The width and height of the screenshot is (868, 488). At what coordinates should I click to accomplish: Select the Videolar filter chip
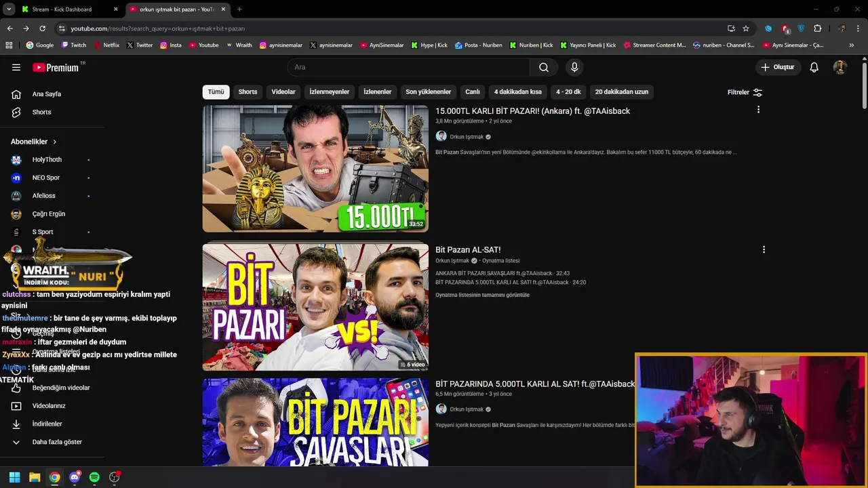pyautogui.click(x=283, y=91)
